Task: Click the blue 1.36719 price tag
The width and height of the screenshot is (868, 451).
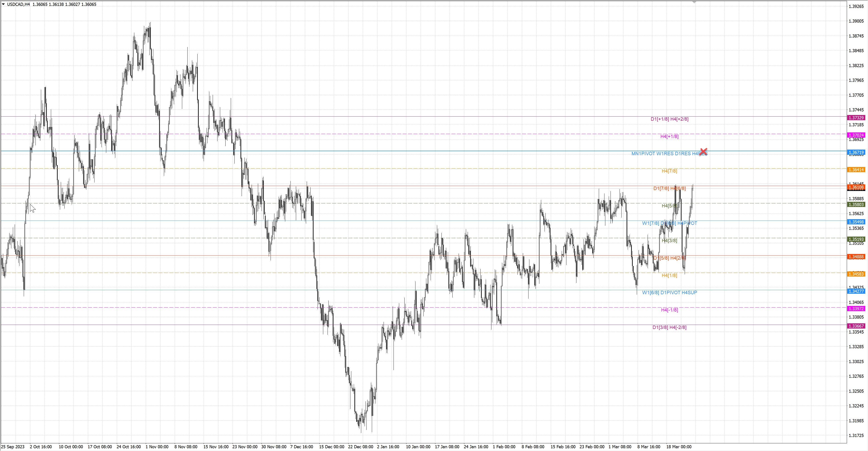Action: (x=856, y=153)
